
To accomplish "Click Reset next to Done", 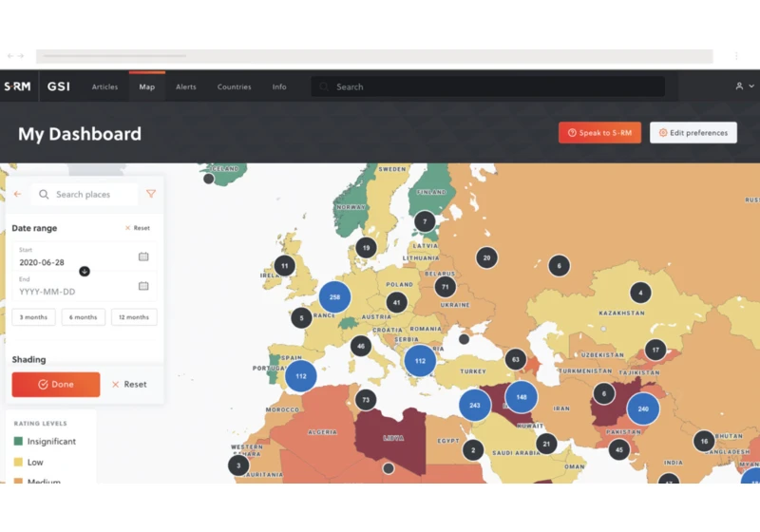I will coord(129,384).
